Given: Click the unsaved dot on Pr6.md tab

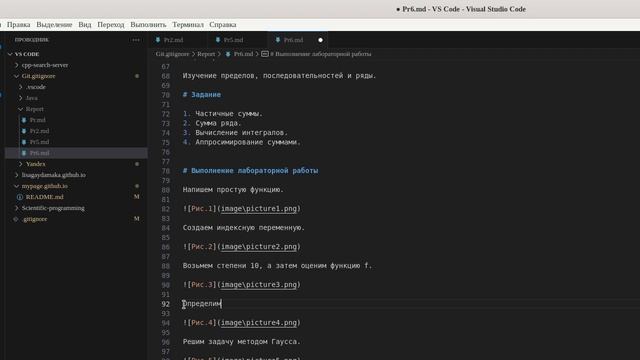Looking at the screenshot, I should (x=320, y=40).
